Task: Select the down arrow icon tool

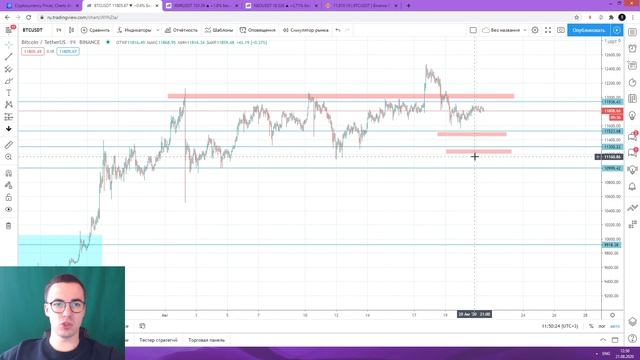Action: (x=9, y=129)
